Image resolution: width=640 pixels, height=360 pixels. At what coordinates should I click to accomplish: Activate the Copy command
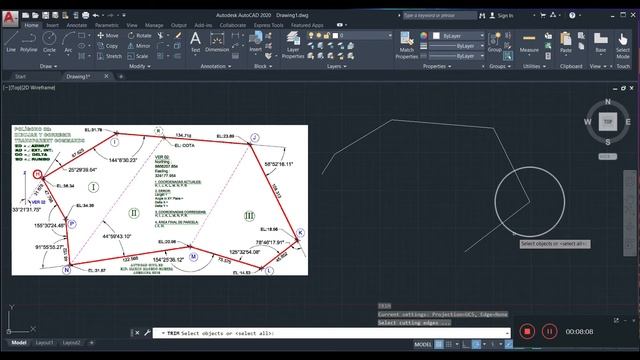coord(108,46)
